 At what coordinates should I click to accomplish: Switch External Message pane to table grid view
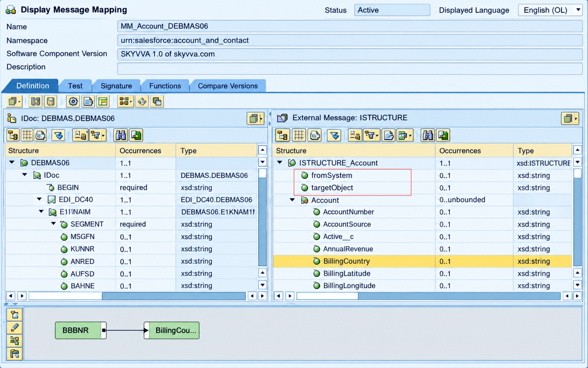tap(299, 135)
